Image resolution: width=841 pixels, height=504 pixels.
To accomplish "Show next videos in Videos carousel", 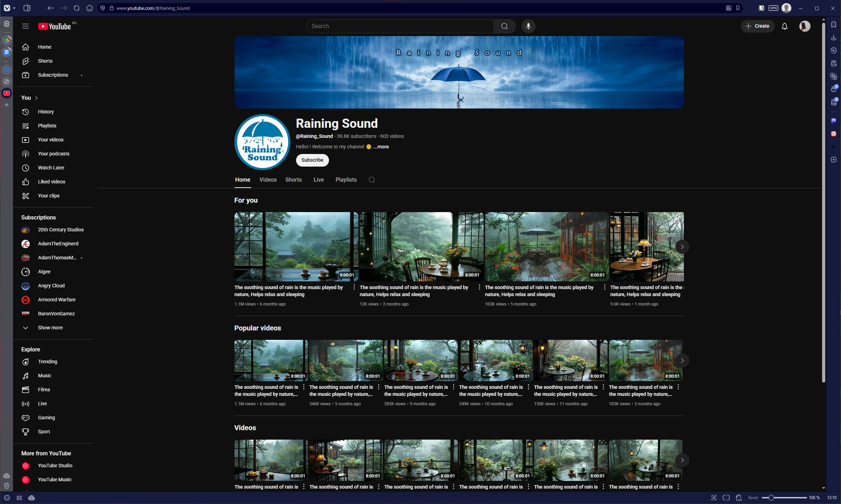I will point(682,460).
